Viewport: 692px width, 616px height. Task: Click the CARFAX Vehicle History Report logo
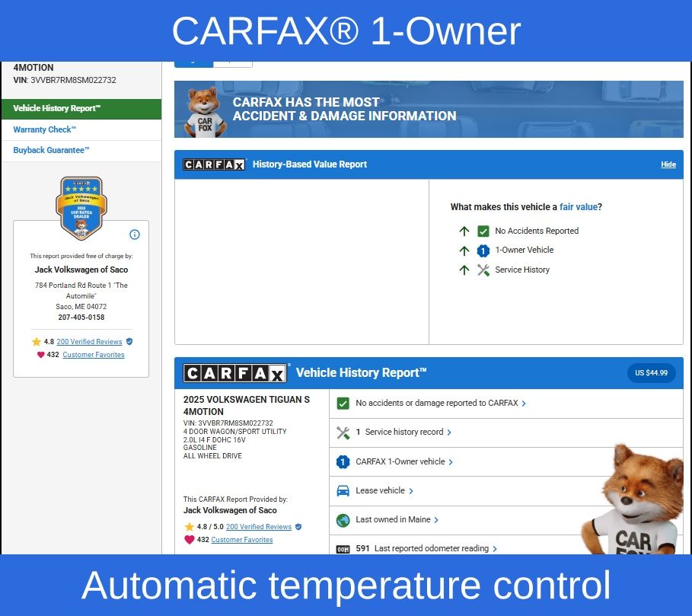(x=235, y=373)
